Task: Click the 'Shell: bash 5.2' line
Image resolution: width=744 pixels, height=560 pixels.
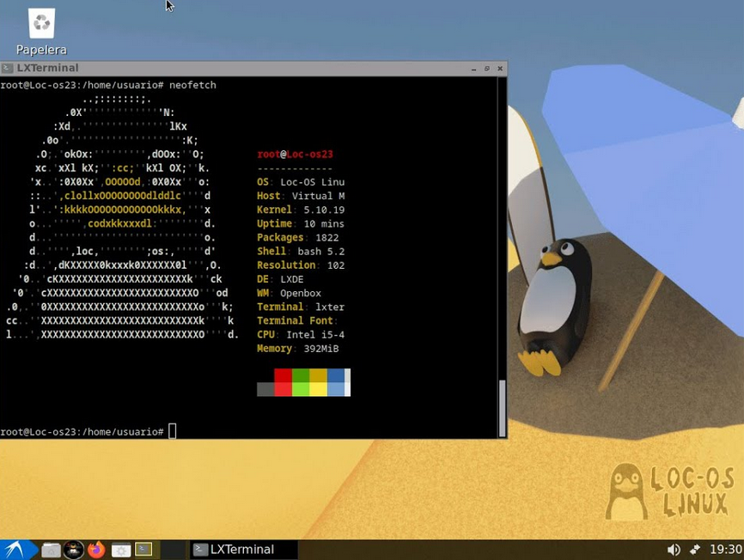Action: pos(301,252)
